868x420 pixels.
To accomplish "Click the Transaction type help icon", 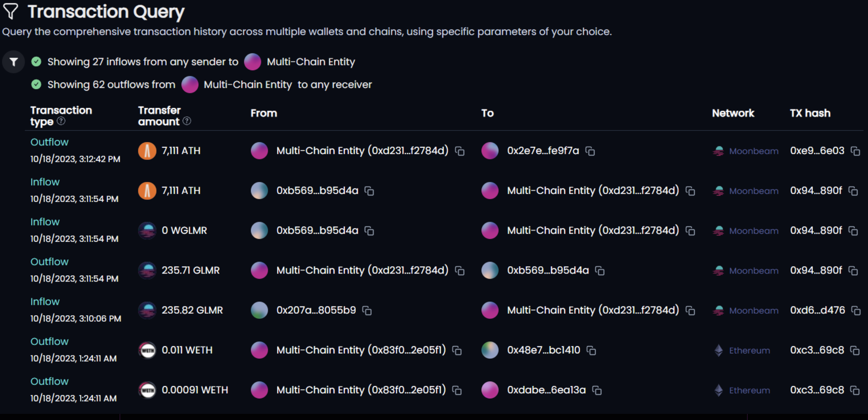I will (61, 121).
